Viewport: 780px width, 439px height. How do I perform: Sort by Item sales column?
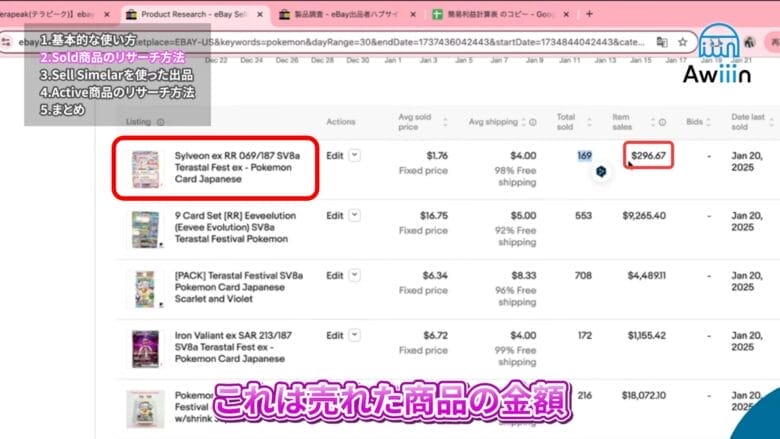653,122
